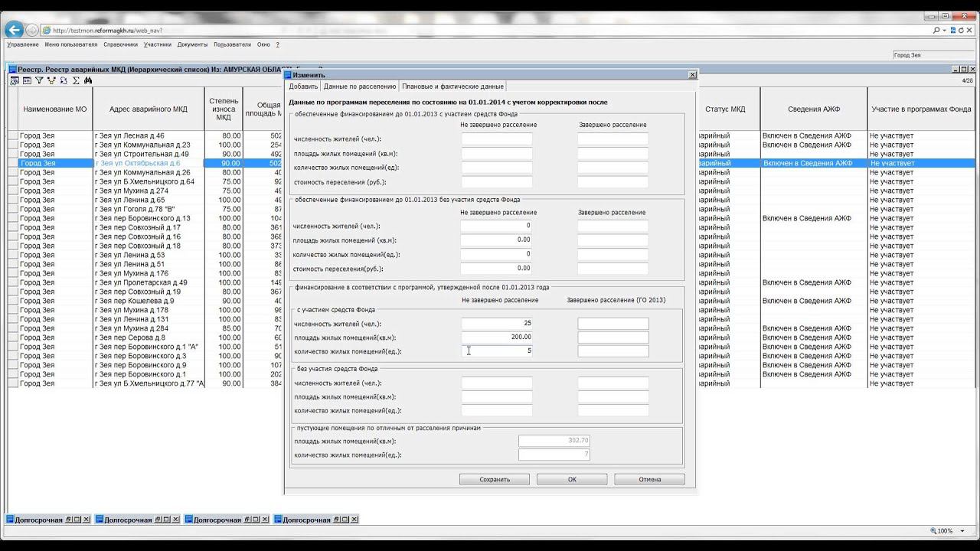
Task: Refresh the registry list icon
Action: [x=64, y=80]
